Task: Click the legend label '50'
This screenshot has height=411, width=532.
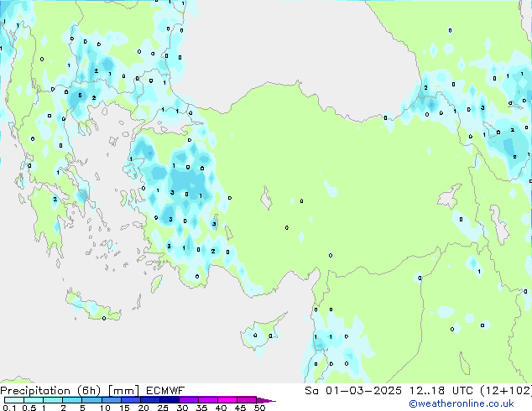Action: click(x=260, y=408)
